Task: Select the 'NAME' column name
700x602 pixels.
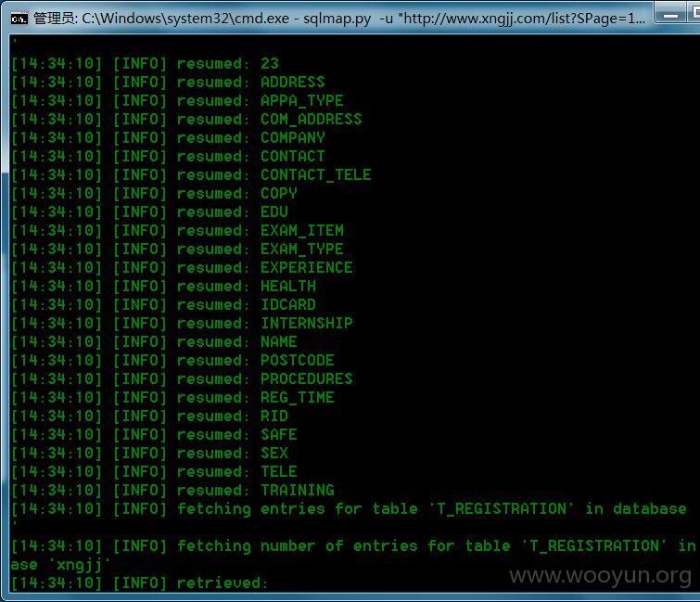Action: point(279,341)
